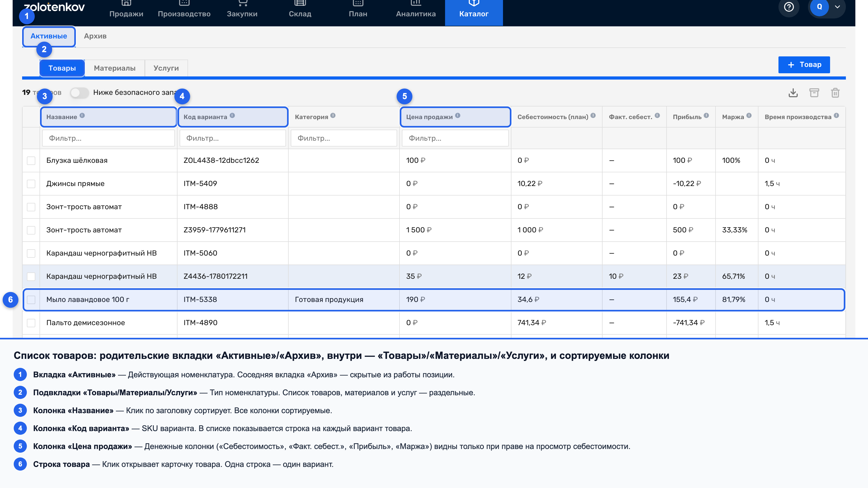The image size is (868, 488).
Task: Check the Мыло лавандовое row checkbox
Action: pyautogui.click(x=31, y=300)
